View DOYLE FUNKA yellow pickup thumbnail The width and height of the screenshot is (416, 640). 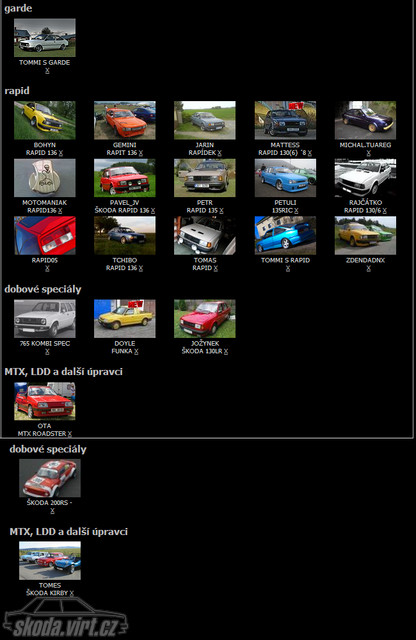[125, 319]
